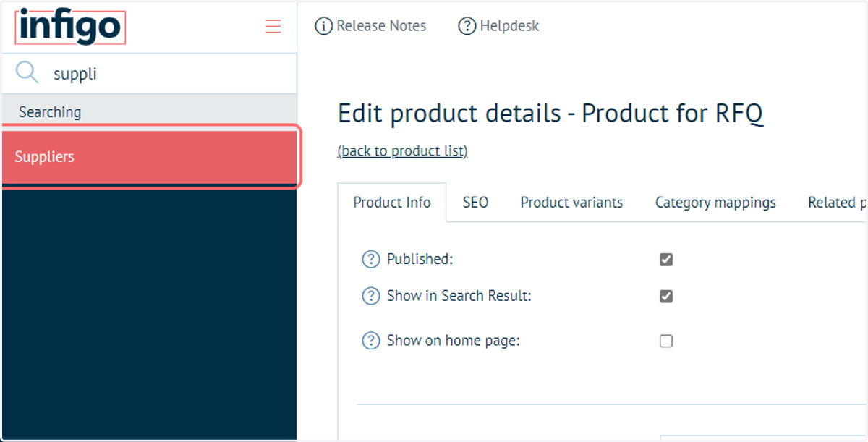Click the infigo logo
Screen dimensions: 868x442
coord(70,27)
